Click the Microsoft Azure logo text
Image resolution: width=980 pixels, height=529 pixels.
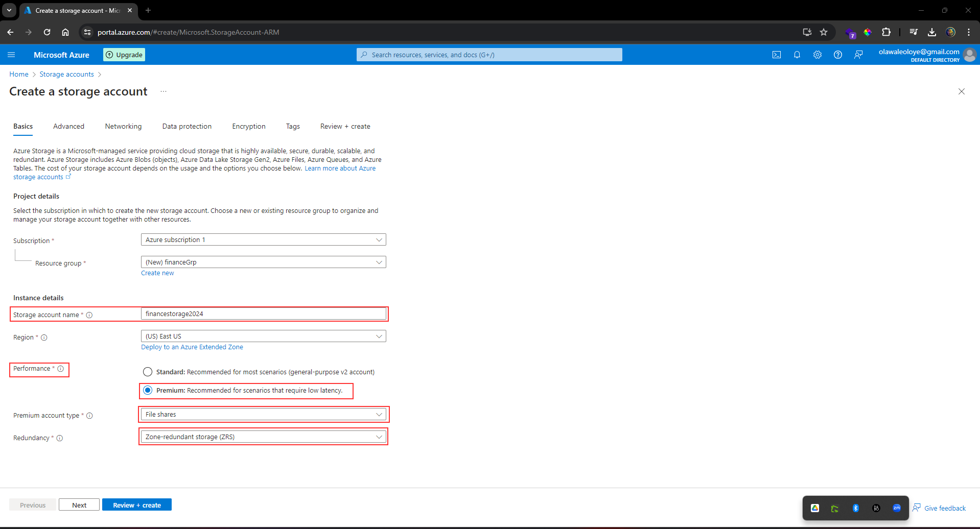(61, 55)
